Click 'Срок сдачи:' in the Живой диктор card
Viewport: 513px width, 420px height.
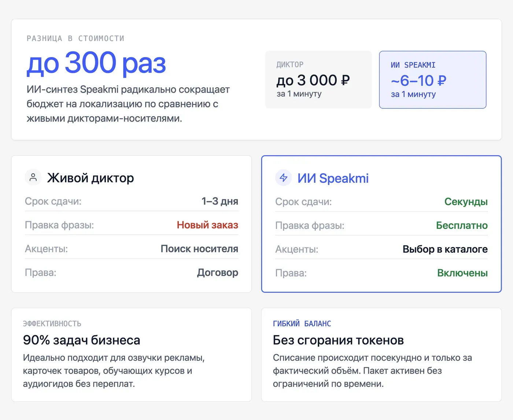[53, 201]
